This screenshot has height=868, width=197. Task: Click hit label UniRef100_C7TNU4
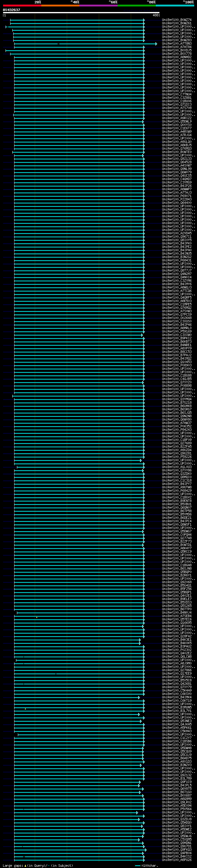coord(177,94)
